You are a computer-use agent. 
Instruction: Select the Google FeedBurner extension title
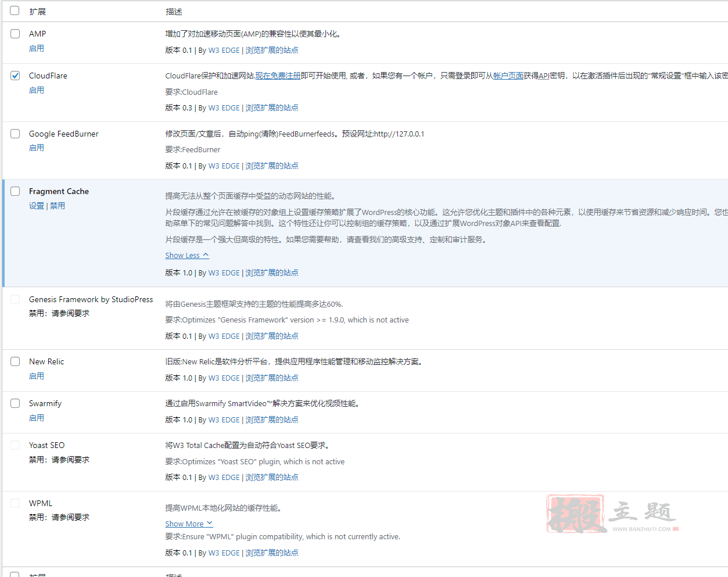tap(64, 134)
